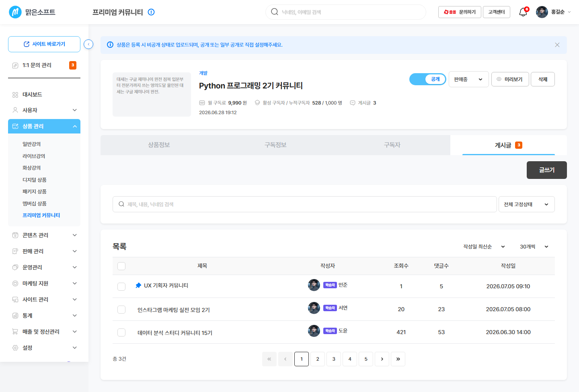Open notifications bell icon
Screen dimensions: 579x392
point(523,12)
